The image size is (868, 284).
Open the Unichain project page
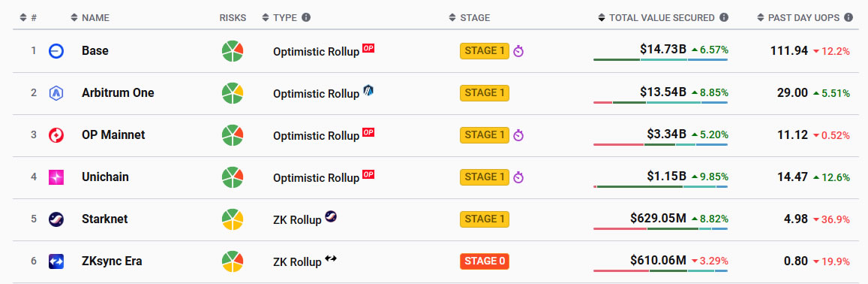[105, 177]
